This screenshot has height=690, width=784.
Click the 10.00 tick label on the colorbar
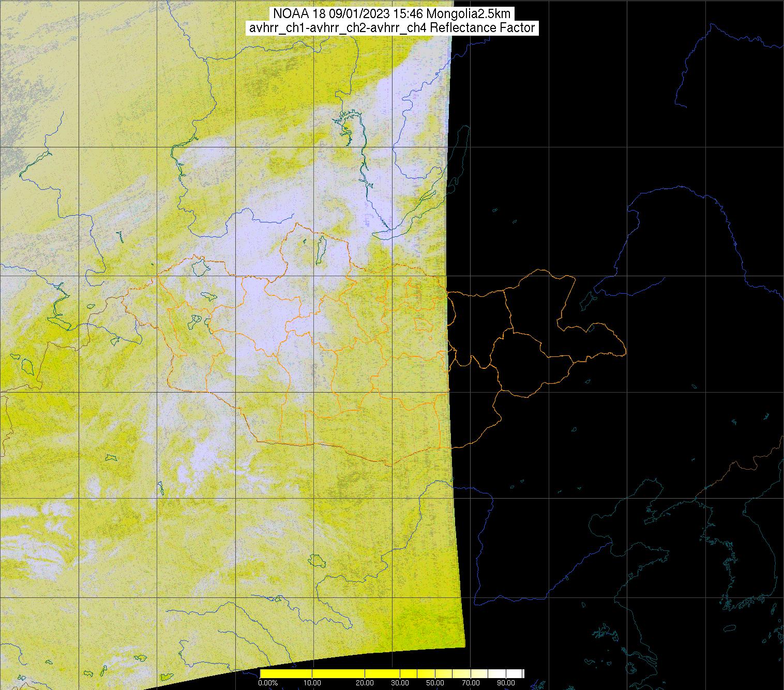312,683
